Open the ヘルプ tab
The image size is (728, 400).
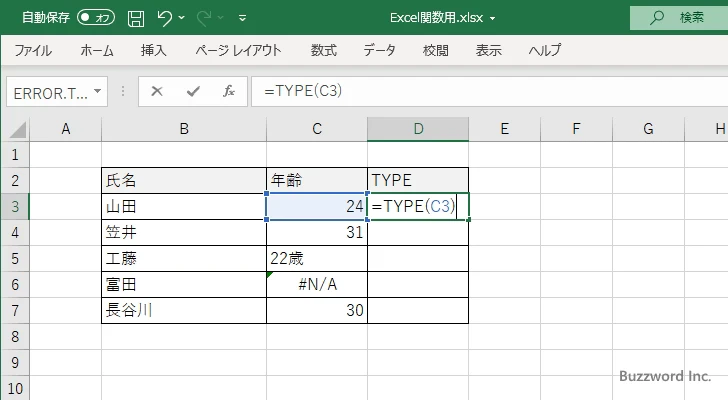pyautogui.click(x=545, y=50)
